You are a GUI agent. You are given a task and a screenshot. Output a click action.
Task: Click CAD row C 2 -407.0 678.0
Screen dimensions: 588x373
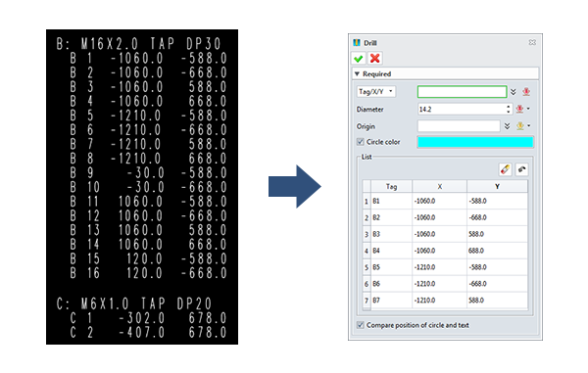[x=149, y=332]
